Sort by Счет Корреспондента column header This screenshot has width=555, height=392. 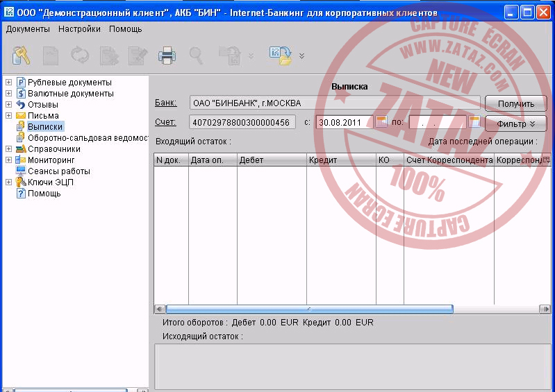pos(449,160)
